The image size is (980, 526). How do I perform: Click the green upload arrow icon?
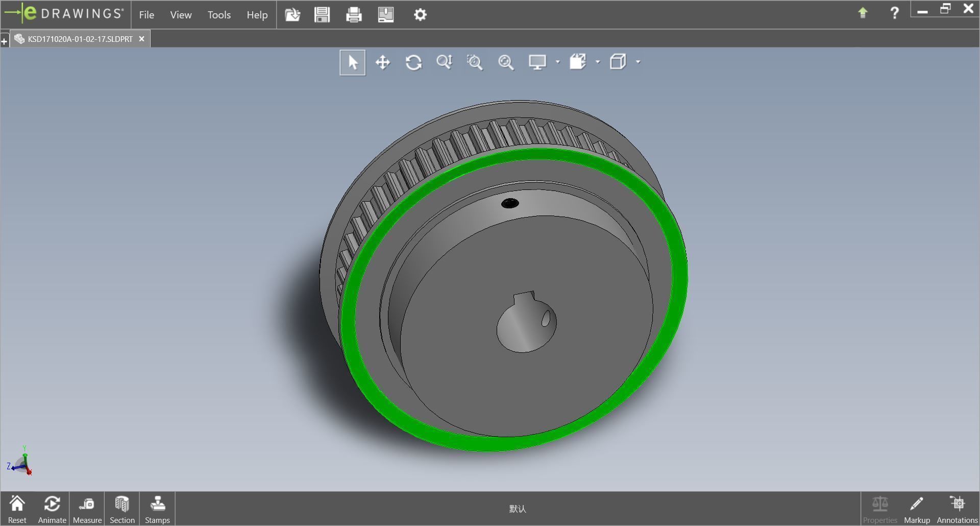863,13
